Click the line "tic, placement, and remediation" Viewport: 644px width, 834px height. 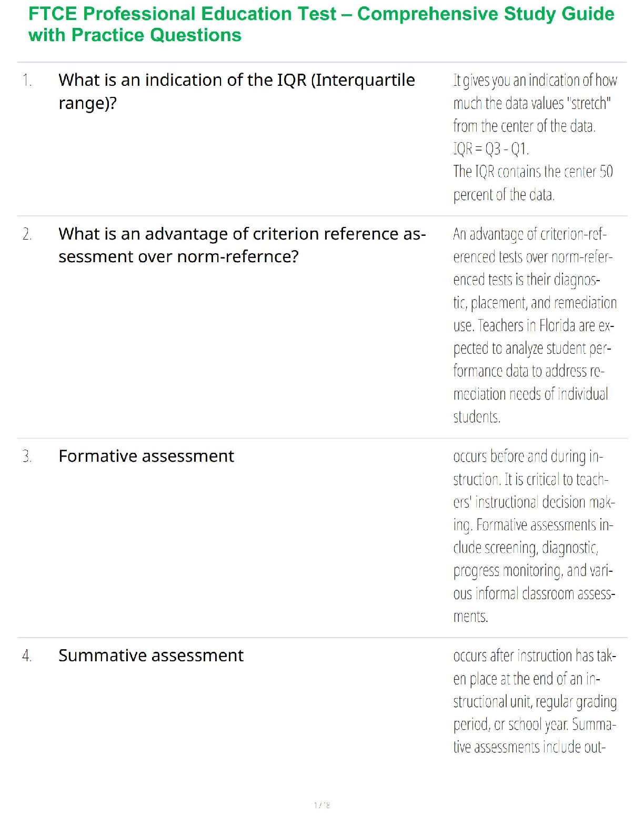(535, 303)
